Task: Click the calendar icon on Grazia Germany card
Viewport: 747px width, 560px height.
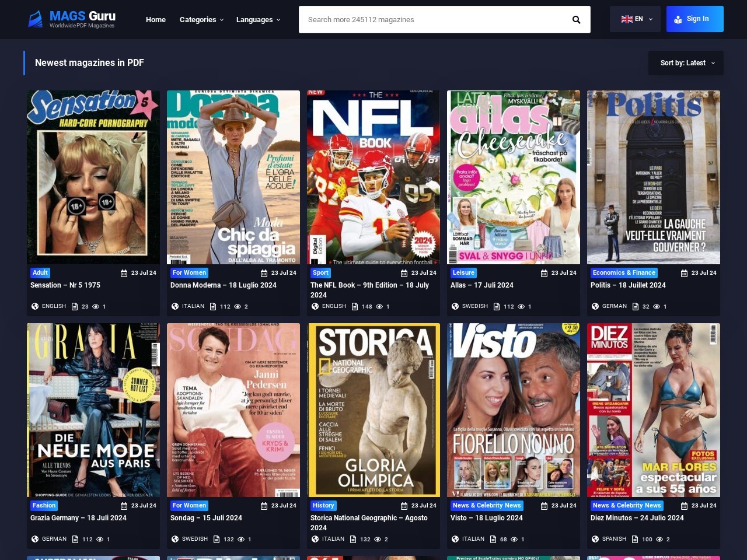Action: pos(124,506)
